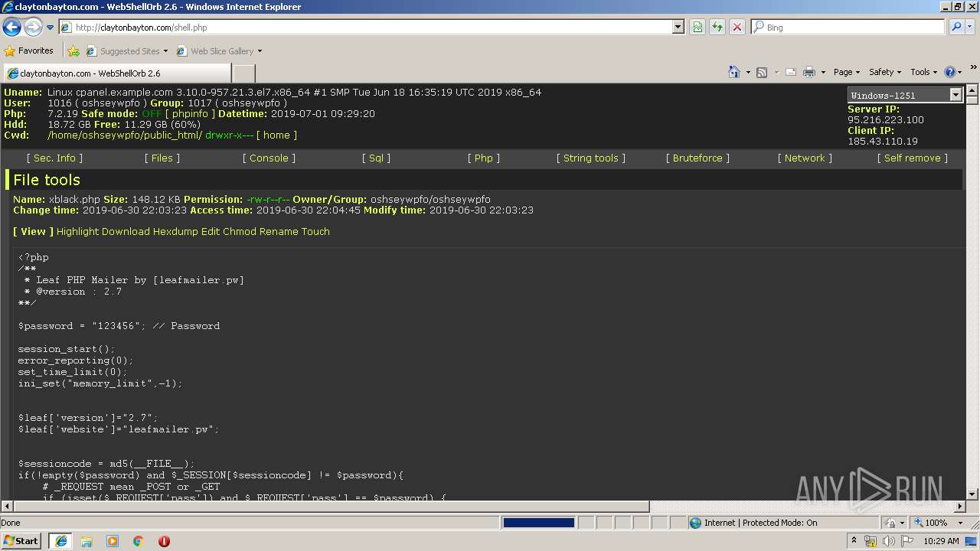980x551 pixels.
Task: Open Windows Explorer from taskbar
Action: (87, 541)
